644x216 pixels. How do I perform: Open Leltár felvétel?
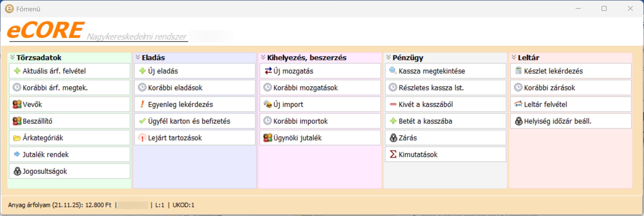click(x=571, y=104)
